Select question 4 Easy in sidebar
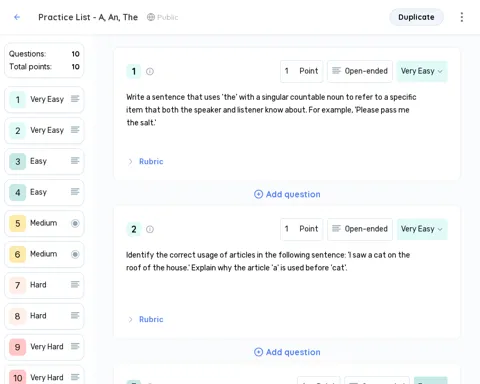 click(x=44, y=193)
